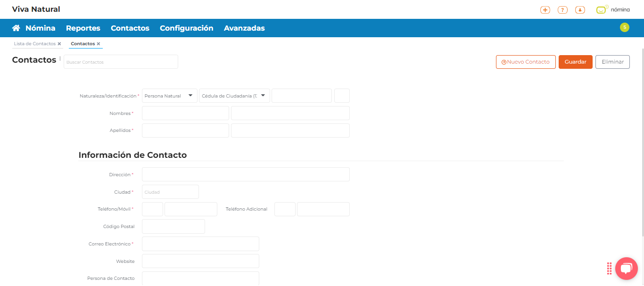Open help via the question mark icon
Viewport: 644px width, 286px height.
pyautogui.click(x=562, y=10)
